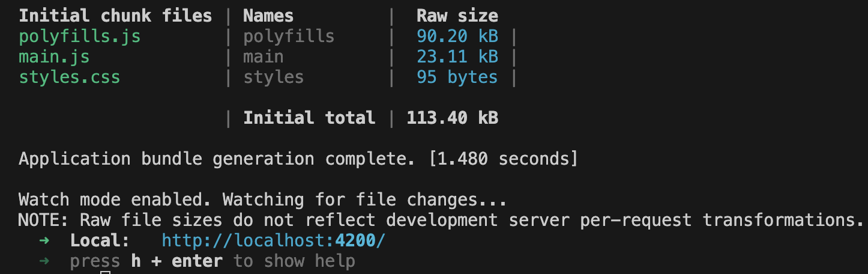Open the http://localhost:4200/ link
868x274 pixels.
273,242
